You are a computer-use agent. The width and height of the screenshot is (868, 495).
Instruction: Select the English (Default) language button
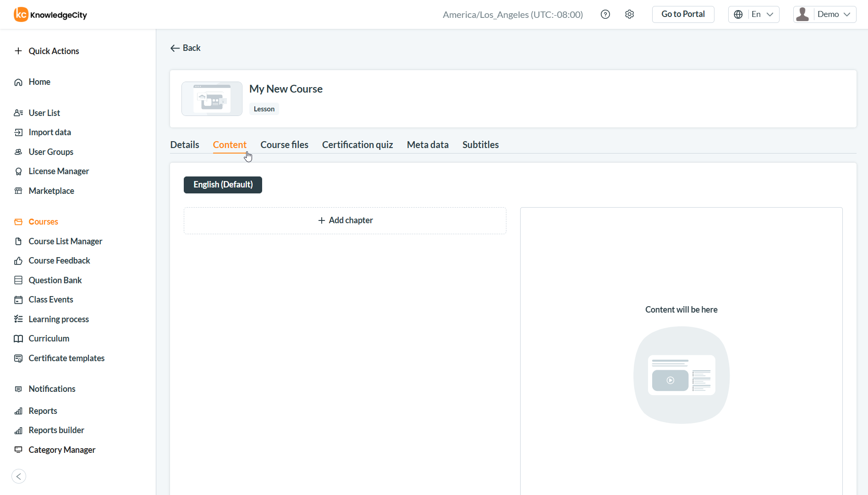(x=223, y=185)
